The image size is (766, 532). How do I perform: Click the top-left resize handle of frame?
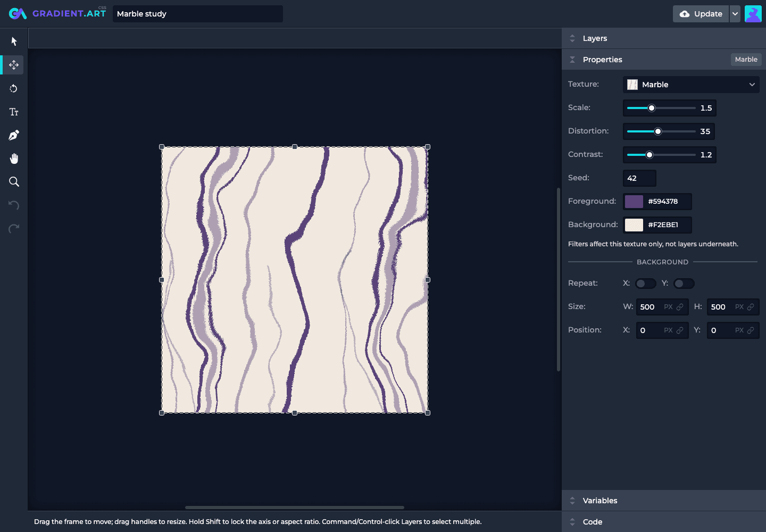162,147
